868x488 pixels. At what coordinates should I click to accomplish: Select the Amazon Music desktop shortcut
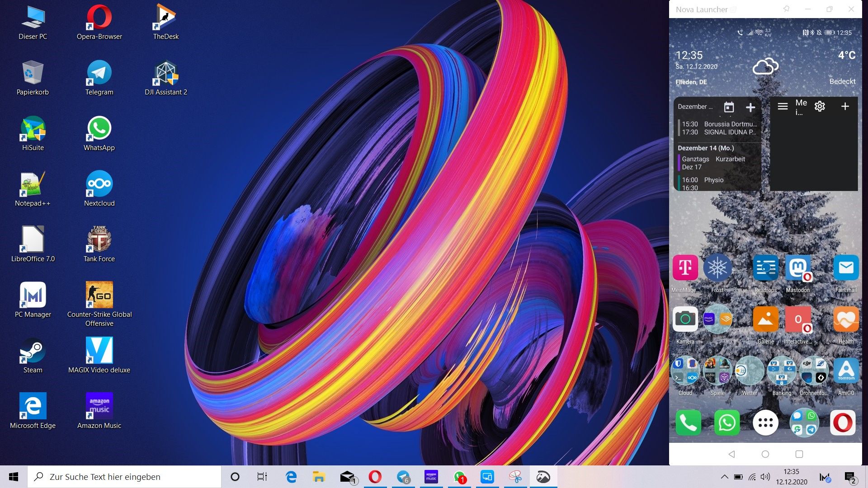point(99,412)
